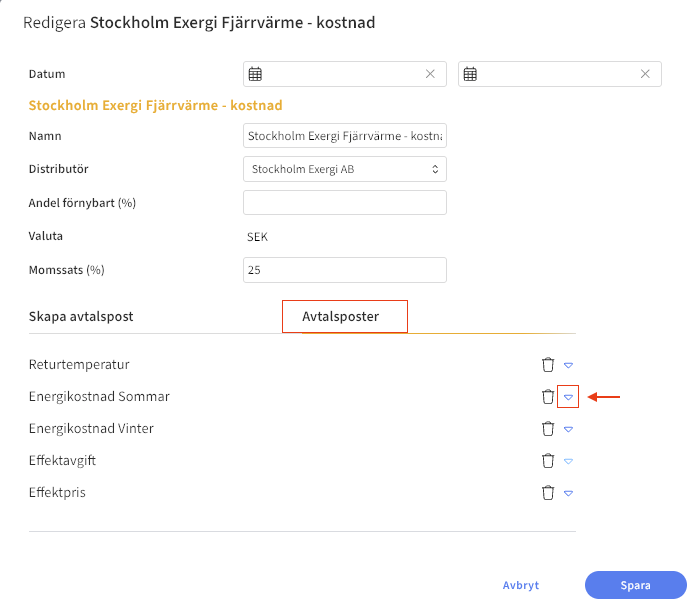
Task: Expand the Effektavgift row
Action: [568, 461]
